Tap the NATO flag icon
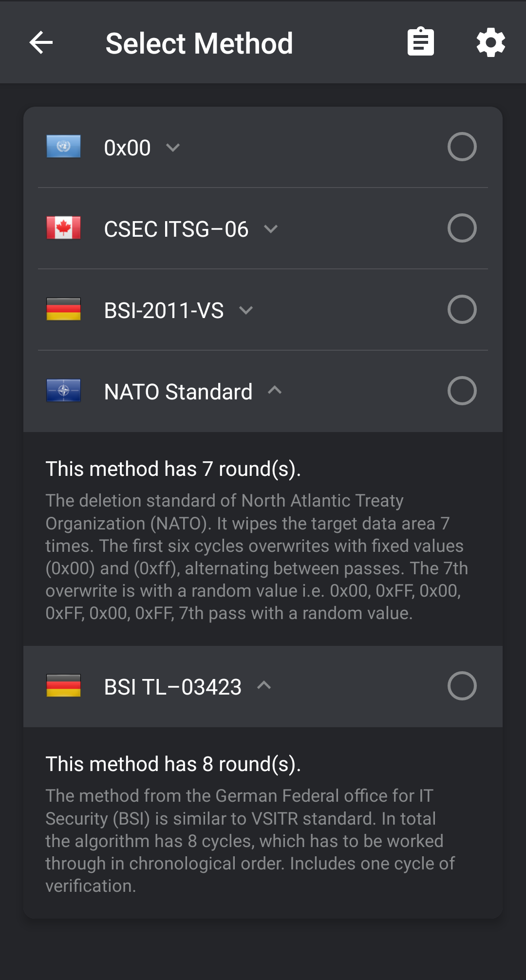Viewport: 526px width, 980px height. point(63,391)
